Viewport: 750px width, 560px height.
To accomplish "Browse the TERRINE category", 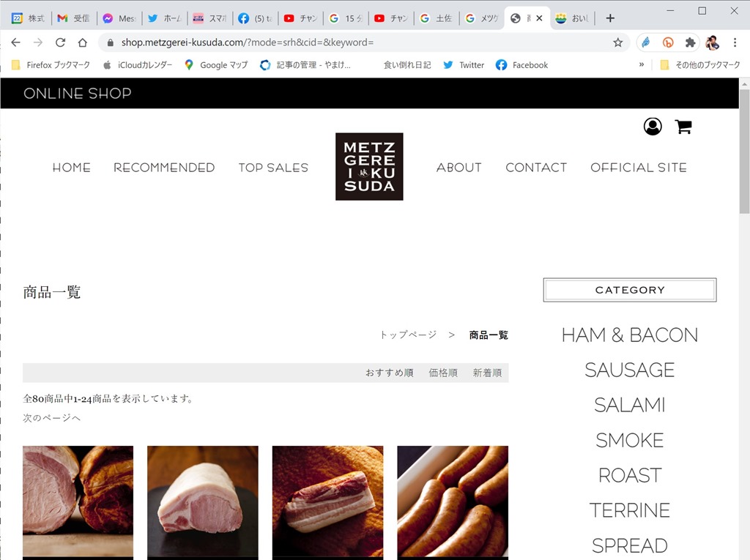I will click(630, 510).
